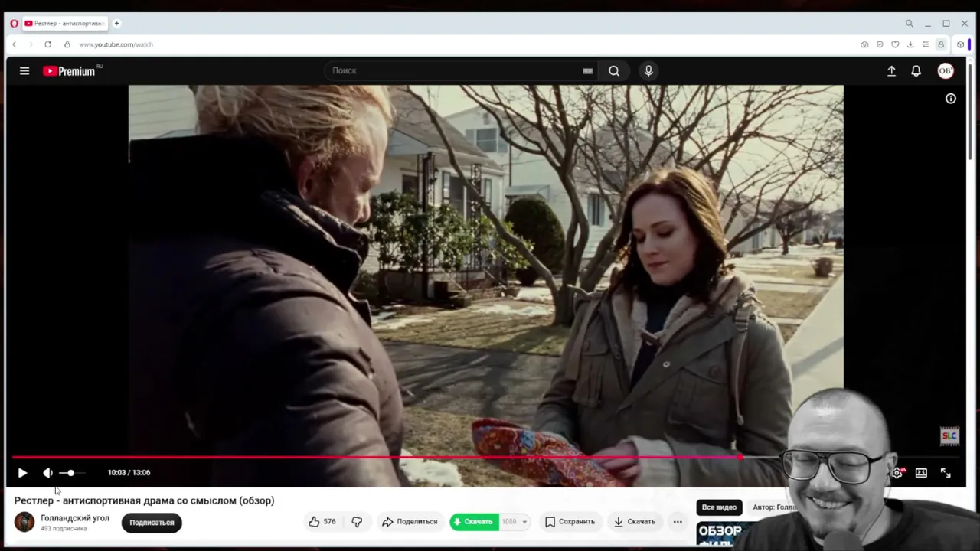980x551 pixels.
Task: Subscribe with Подписаться button
Action: point(152,523)
